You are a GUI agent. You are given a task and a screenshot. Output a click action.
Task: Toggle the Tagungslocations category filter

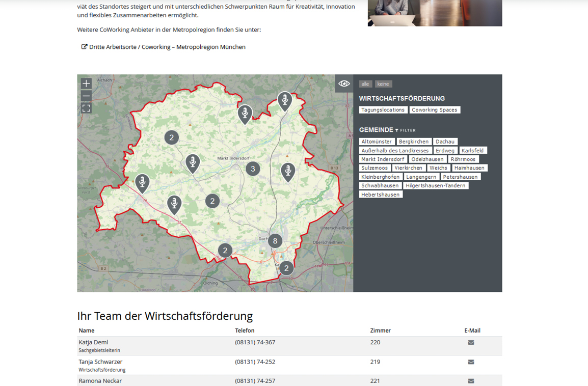(x=383, y=110)
